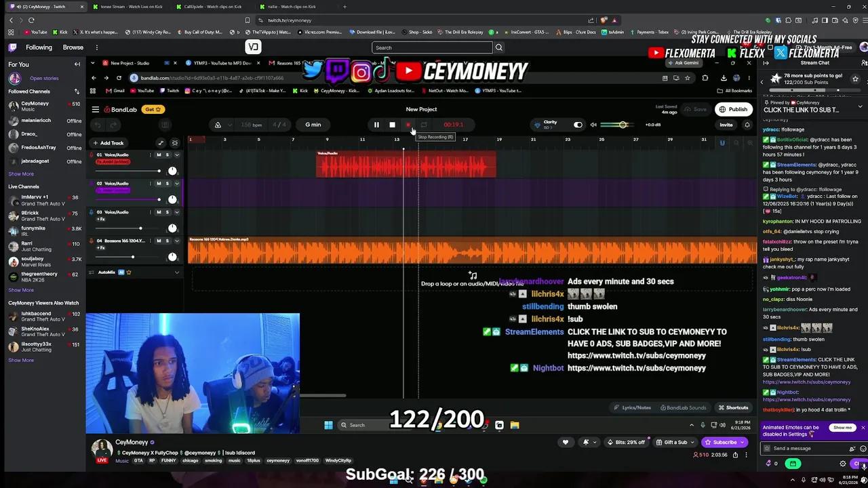Click the BandLab logo

121,109
